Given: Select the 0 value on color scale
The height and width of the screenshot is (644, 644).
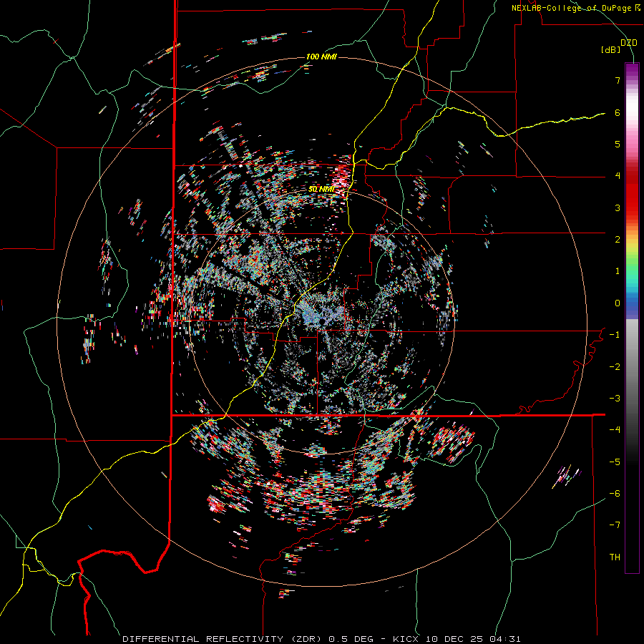Looking at the screenshot, I should tap(618, 303).
